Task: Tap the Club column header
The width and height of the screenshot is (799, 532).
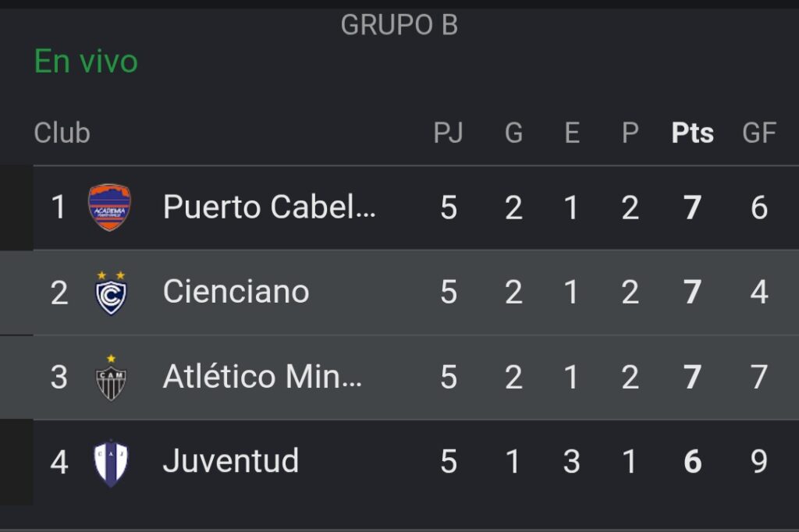Action: (x=62, y=133)
